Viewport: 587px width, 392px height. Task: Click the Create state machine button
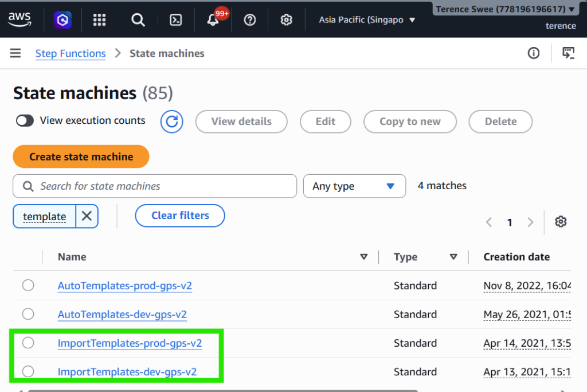(x=81, y=156)
